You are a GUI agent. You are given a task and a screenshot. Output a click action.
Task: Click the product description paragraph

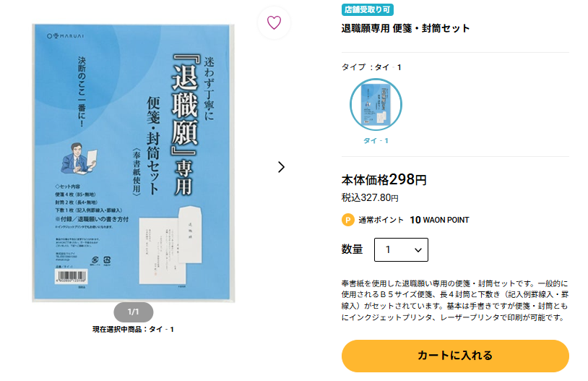455,300
